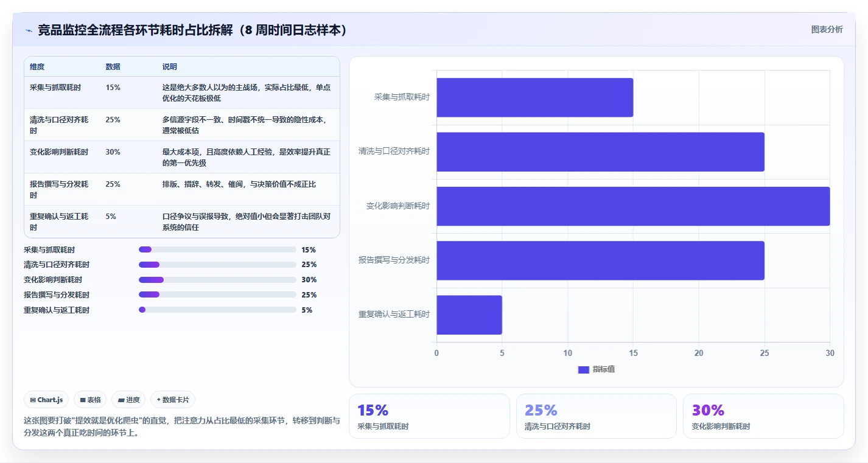Screen dimensions: 868x463
Task: Select the Chart.js tag chip
Action: [47, 400]
